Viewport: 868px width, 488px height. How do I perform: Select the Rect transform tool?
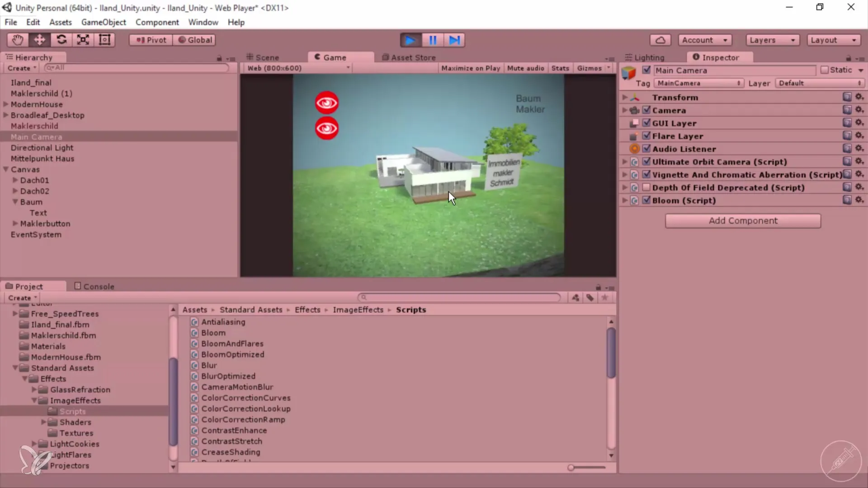104,40
